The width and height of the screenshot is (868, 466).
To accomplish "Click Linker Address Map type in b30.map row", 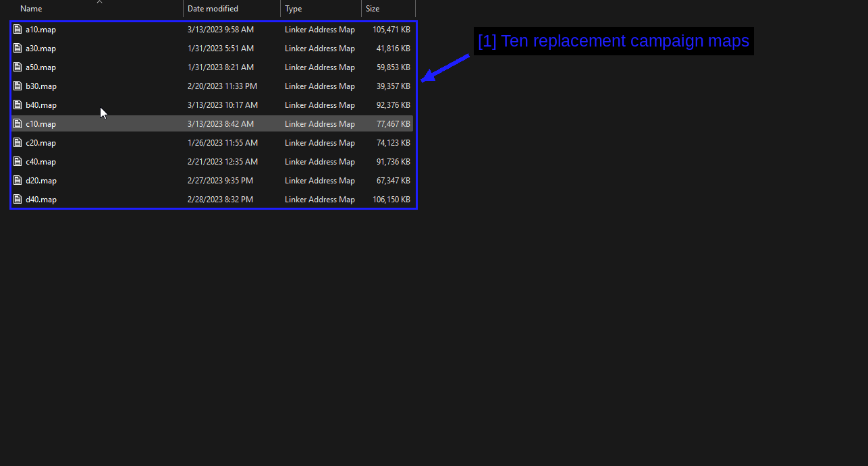I will (x=320, y=86).
